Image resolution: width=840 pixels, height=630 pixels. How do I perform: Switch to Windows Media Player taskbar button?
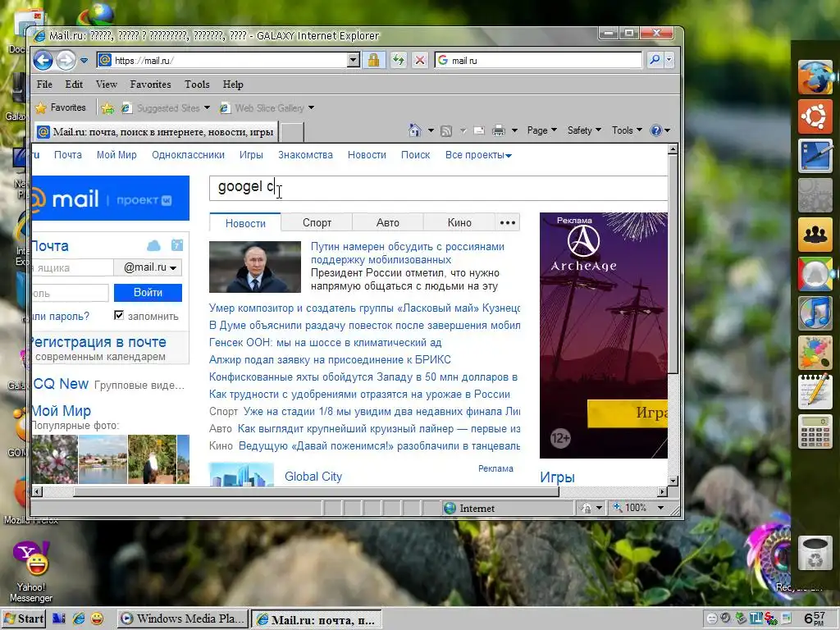coord(183,619)
